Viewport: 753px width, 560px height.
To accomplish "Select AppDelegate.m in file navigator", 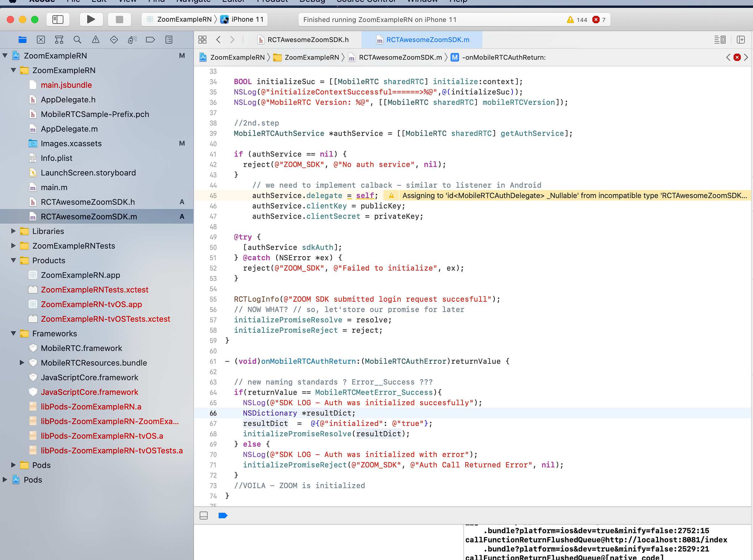I will coord(69,129).
